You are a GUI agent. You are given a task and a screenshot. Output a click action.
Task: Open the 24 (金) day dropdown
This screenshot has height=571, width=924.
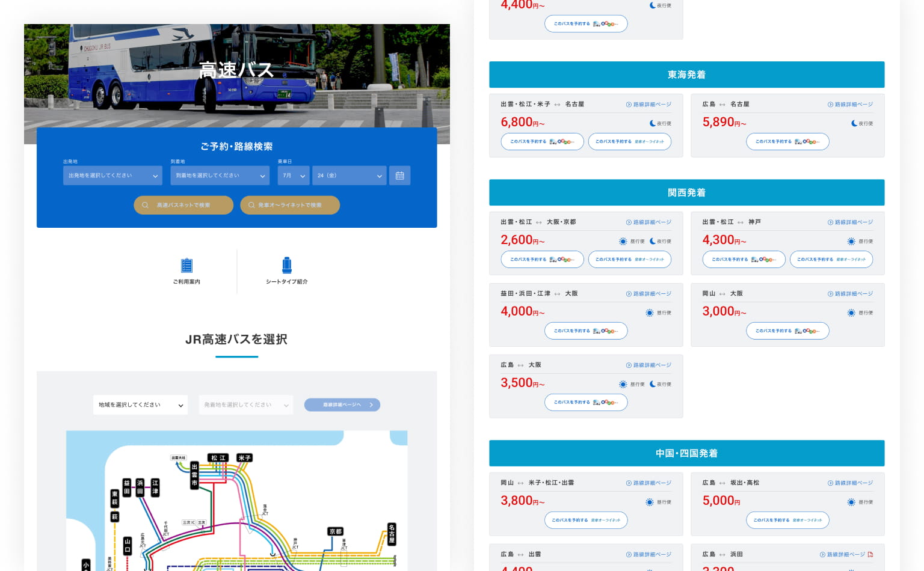[350, 176]
